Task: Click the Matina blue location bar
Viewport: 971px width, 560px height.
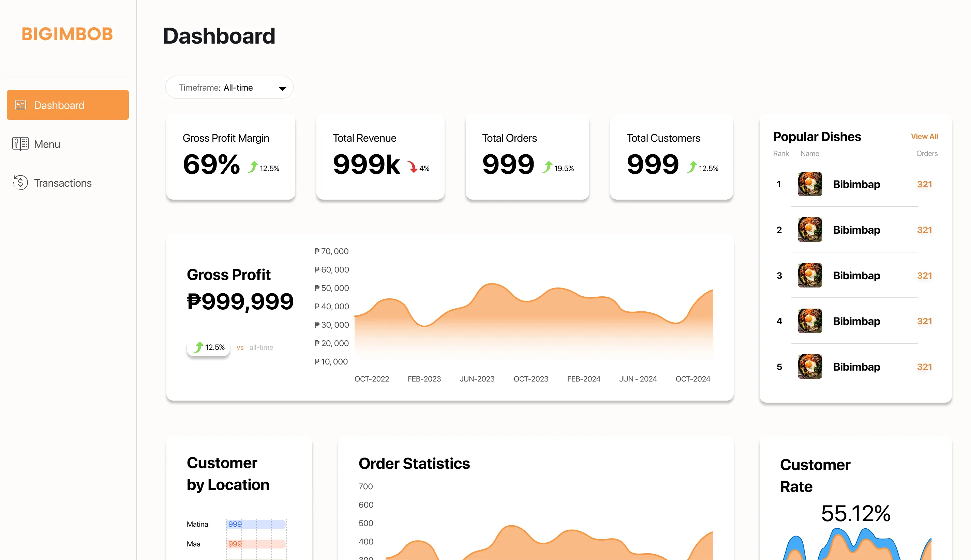Action: pos(256,524)
